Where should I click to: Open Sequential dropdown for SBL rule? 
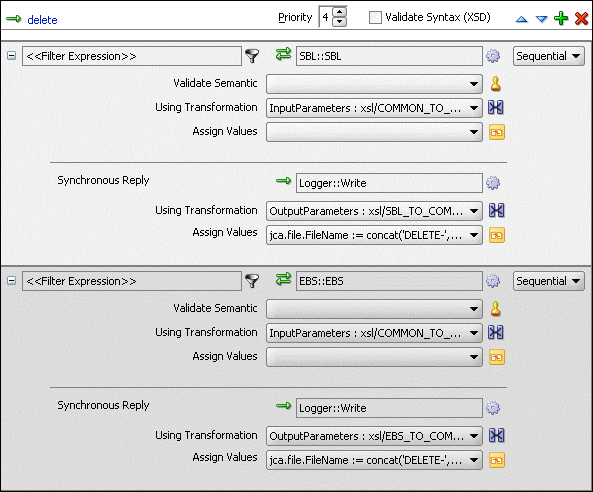pyautogui.click(x=548, y=56)
